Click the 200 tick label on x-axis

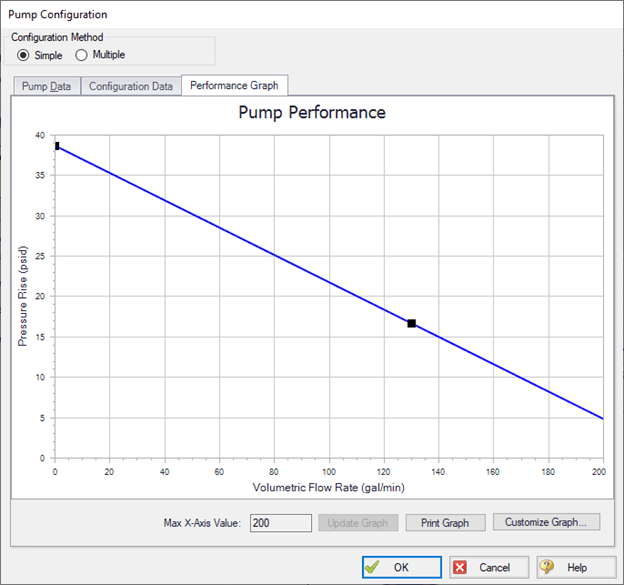pyautogui.click(x=599, y=471)
